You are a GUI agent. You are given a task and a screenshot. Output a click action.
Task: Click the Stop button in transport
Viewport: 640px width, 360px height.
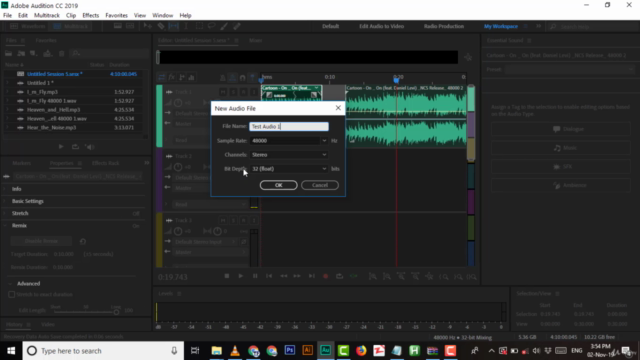(227, 276)
